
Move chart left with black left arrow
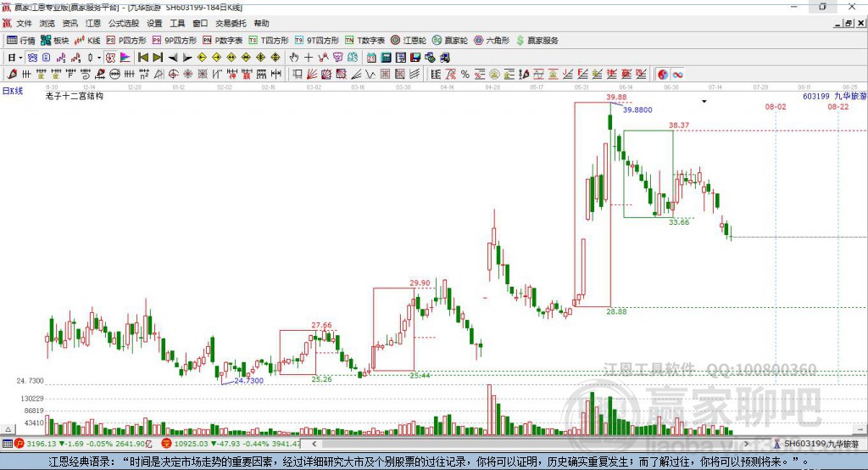173,58
